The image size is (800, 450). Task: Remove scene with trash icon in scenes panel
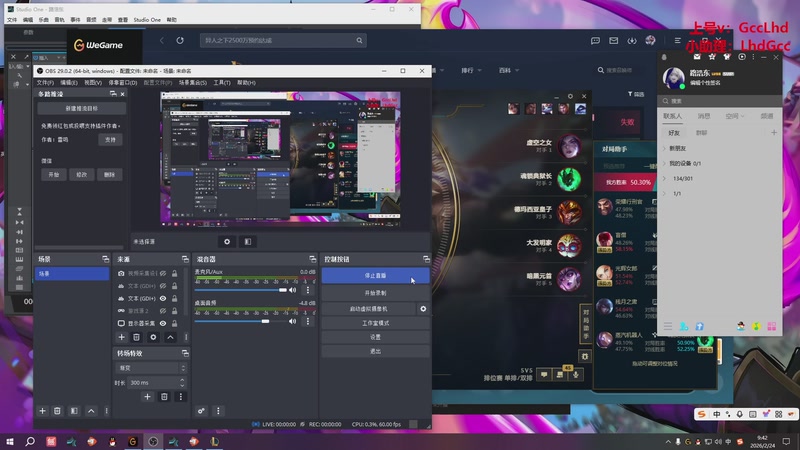[x=57, y=411]
